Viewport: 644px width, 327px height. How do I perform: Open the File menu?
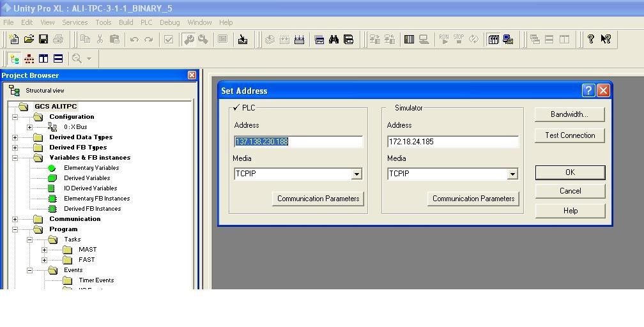pyautogui.click(x=8, y=22)
